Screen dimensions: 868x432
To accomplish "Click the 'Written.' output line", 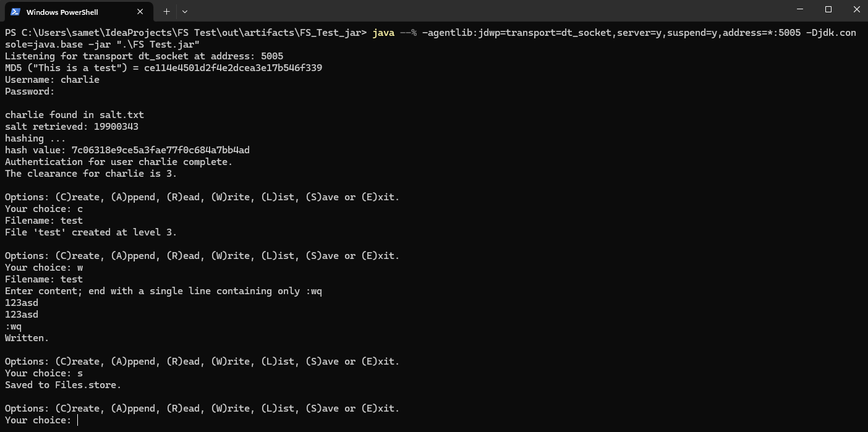I will pyautogui.click(x=27, y=338).
